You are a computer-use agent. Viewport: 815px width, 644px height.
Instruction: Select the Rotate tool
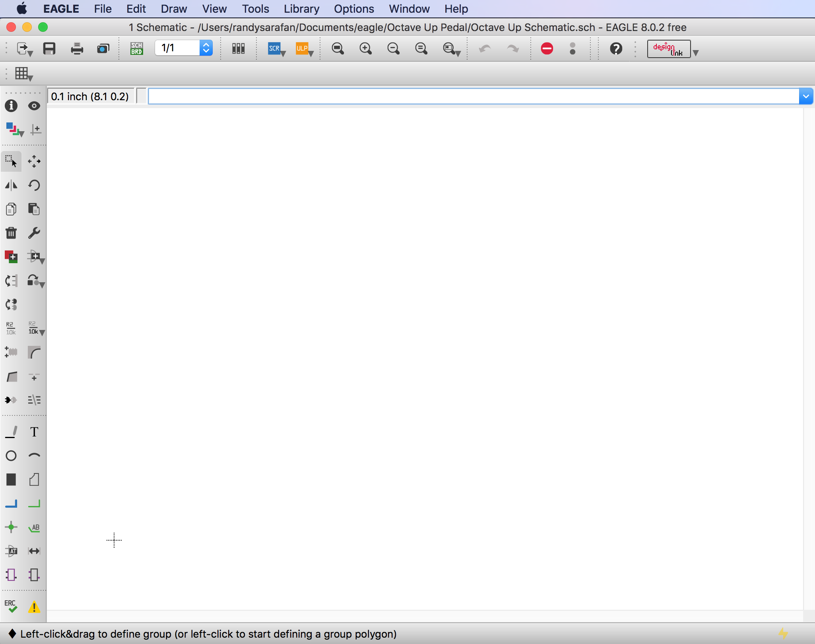point(34,185)
